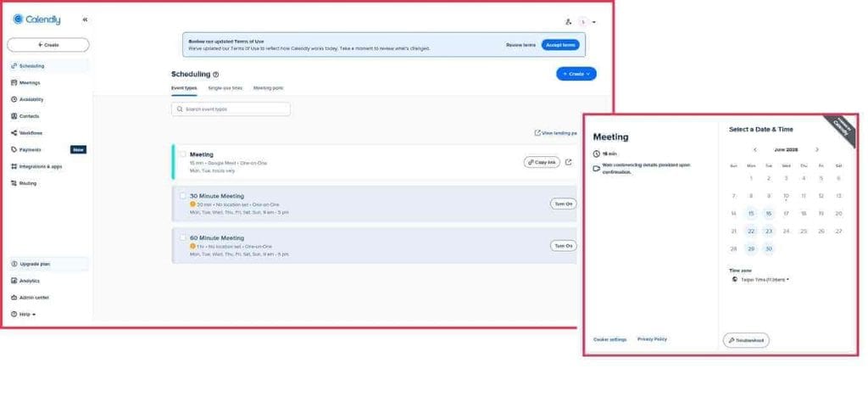Open Workflows in the sidebar
The image size is (868, 413).
click(48, 133)
